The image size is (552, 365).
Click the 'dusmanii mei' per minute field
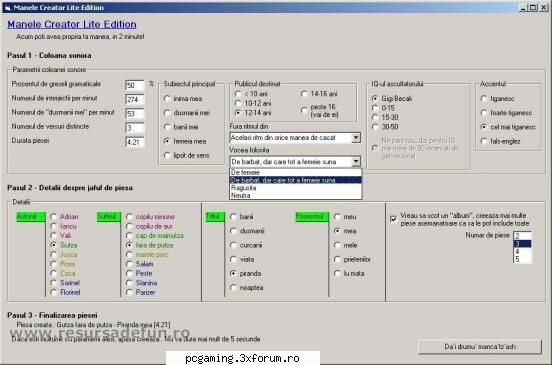(x=135, y=113)
